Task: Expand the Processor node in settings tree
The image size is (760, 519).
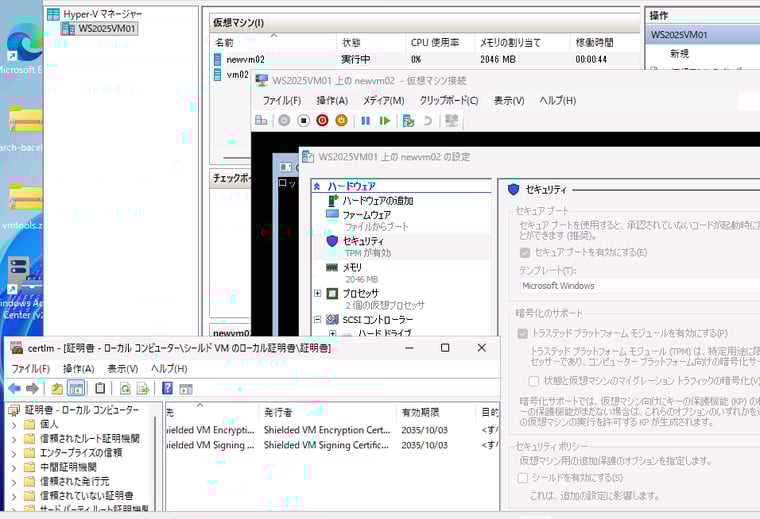Action: point(317,293)
